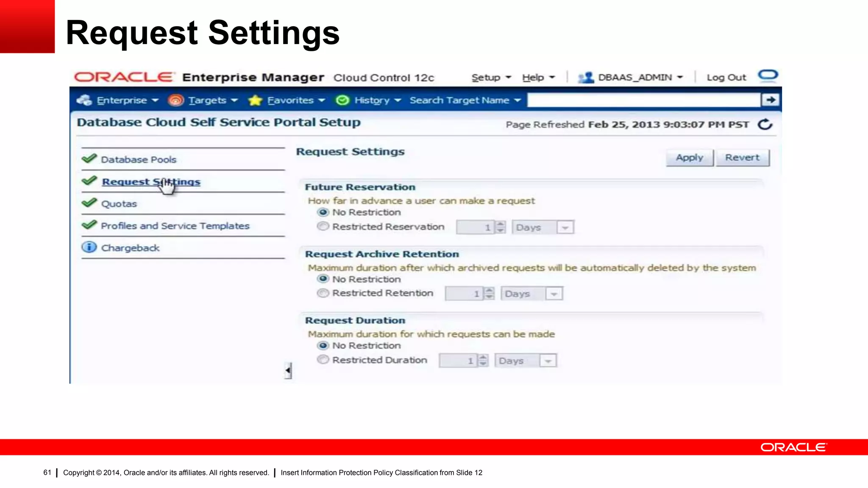Open the Setup menu
The width and height of the screenshot is (868, 488).
491,78
